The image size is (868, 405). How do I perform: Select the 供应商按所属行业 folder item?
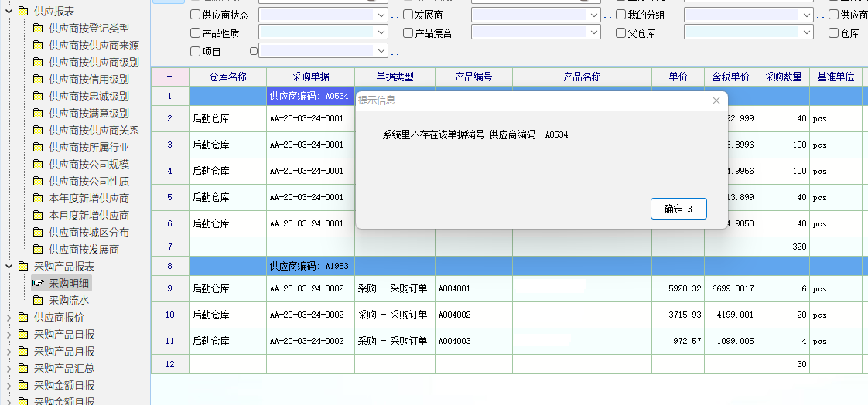[x=88, y=148]
